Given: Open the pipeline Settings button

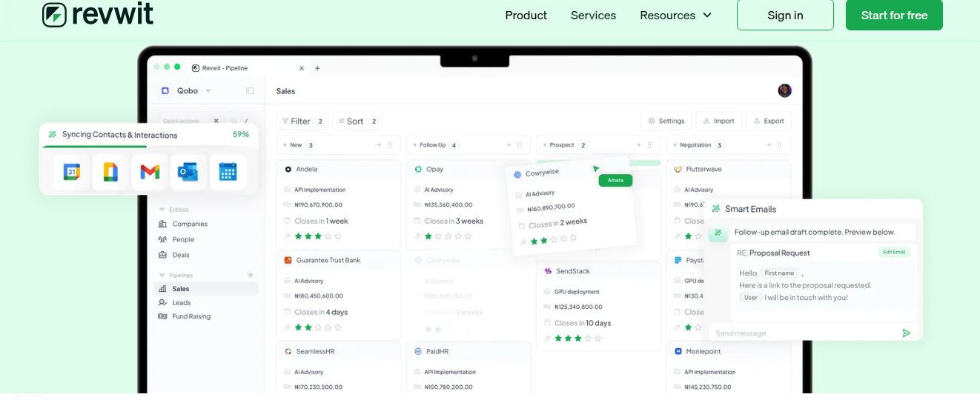Looking at the screenshot, I should pyautogui.click(x=666, y=121).
